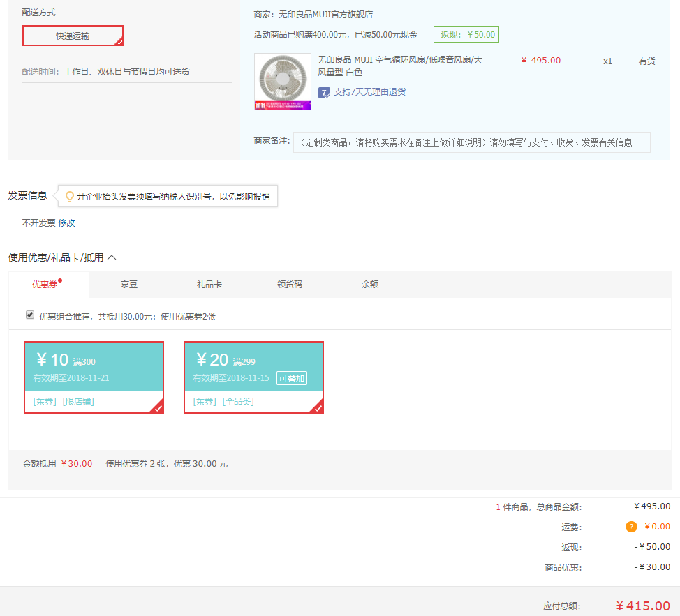Collapse 使用优惠/礼品卡/抵用 section

112,257
